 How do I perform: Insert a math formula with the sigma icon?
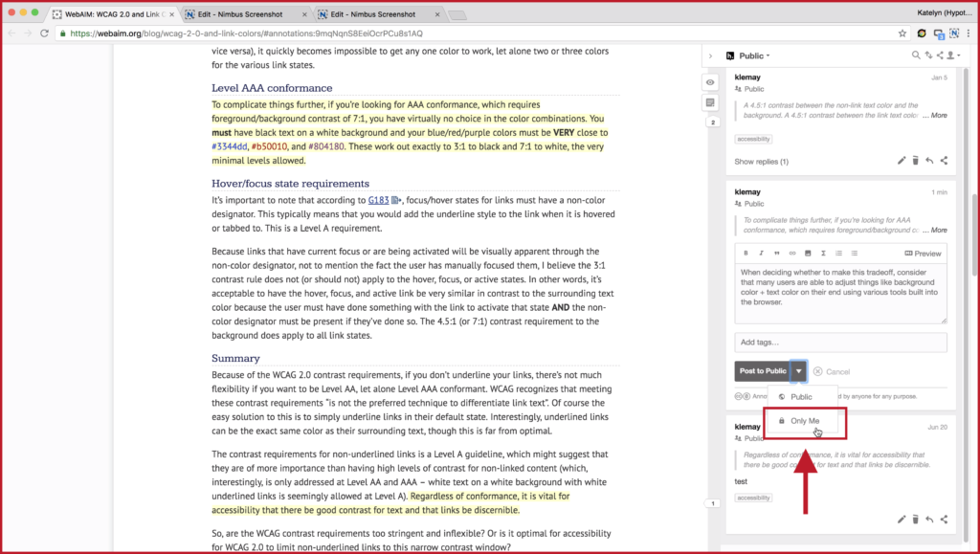point(823,254)
